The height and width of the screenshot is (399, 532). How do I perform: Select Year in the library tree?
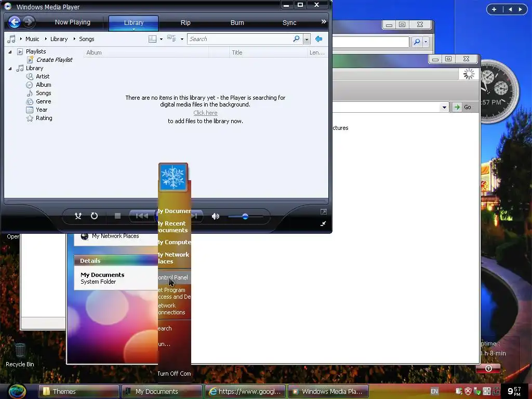(x=42, y=110)
